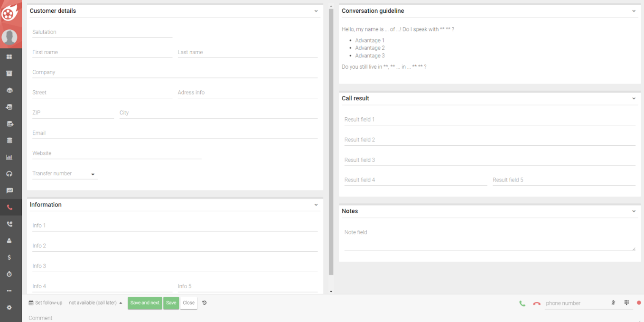Image resolution: width=644 pixels, height=322 pixels.
Task: Collapse the Customer details panel
Action: (x=316, y=11)
